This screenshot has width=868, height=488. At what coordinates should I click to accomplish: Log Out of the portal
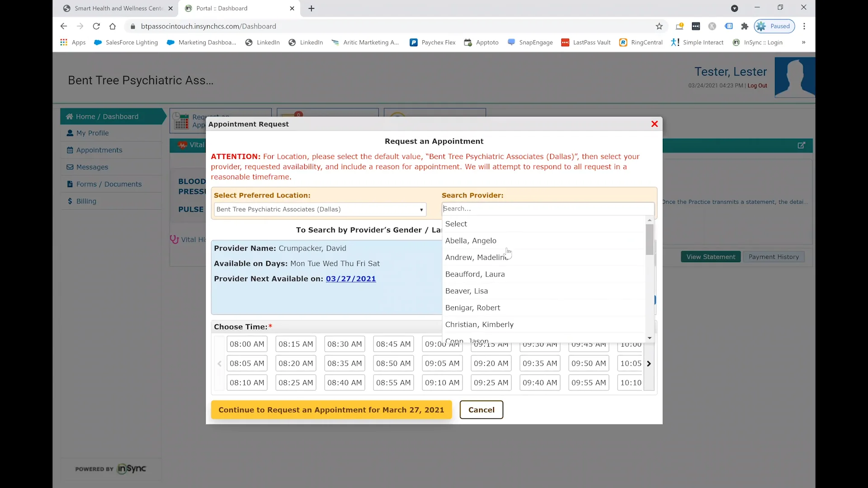tap(757, 85)
